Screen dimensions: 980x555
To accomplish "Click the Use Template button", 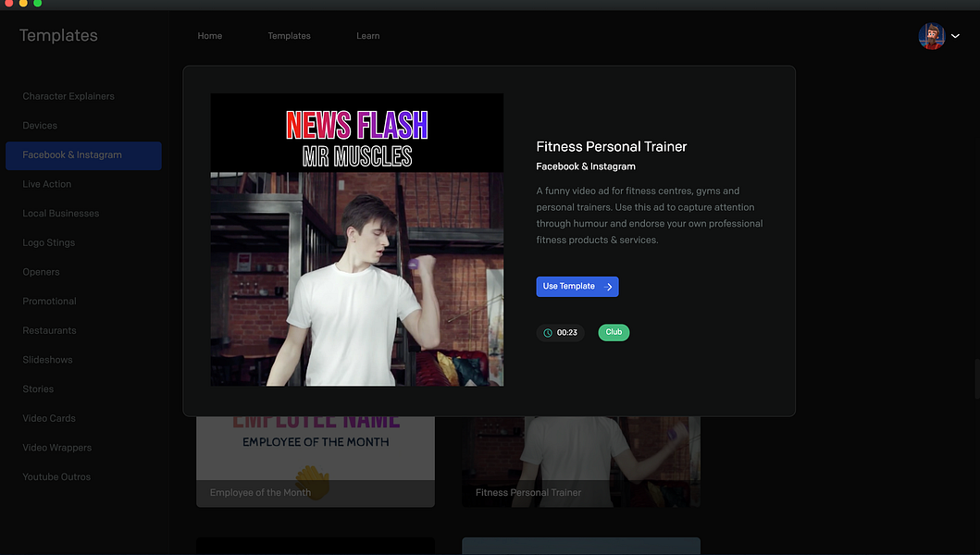I will 577,286.
